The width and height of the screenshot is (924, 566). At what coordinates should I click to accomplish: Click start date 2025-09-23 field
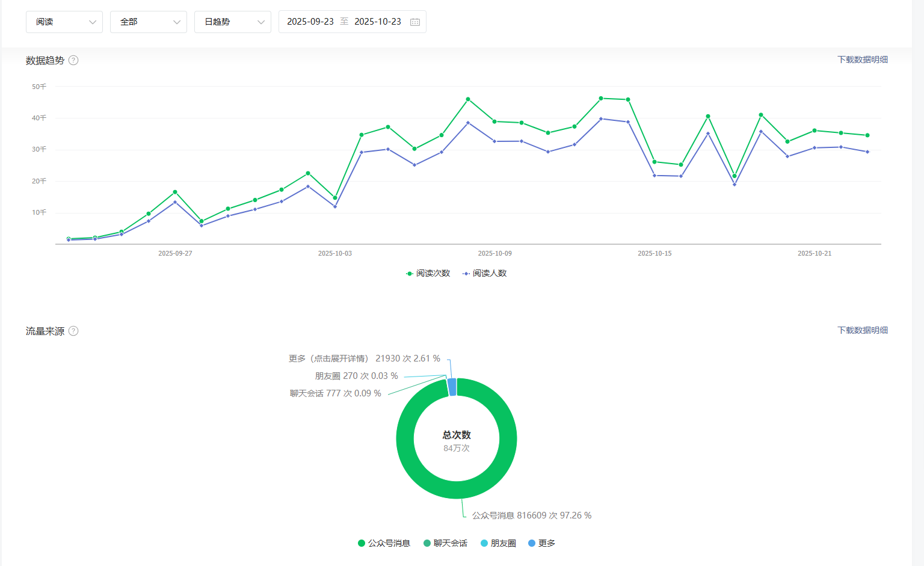310,22
